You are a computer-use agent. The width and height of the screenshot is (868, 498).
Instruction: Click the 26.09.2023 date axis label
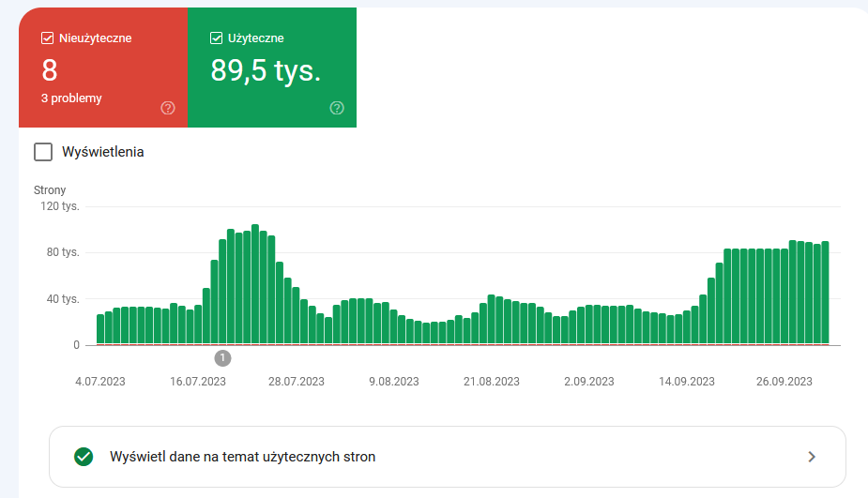coord(784,382)
